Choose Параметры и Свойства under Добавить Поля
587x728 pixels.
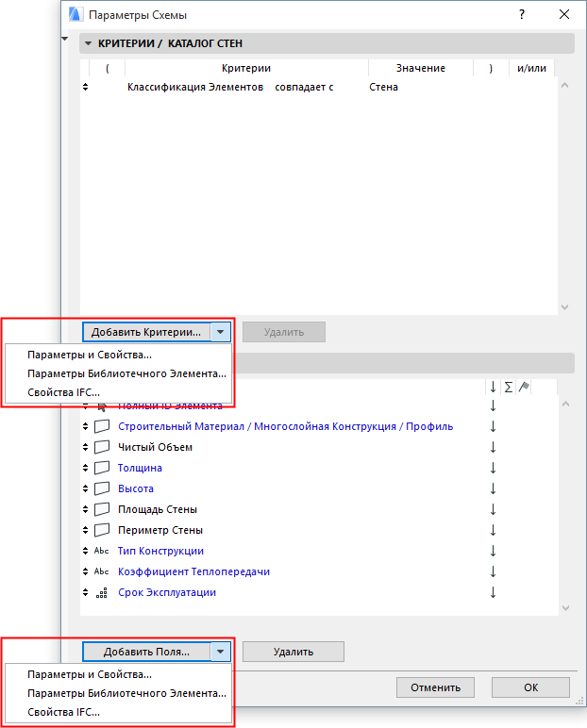click(118, 674)
